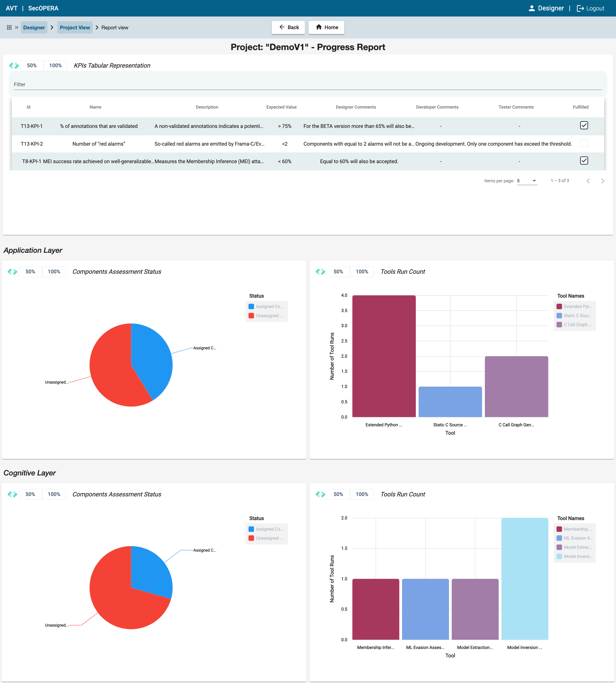616x683 pixels.
Task: Click the Back button
Action: coord(288,27)
